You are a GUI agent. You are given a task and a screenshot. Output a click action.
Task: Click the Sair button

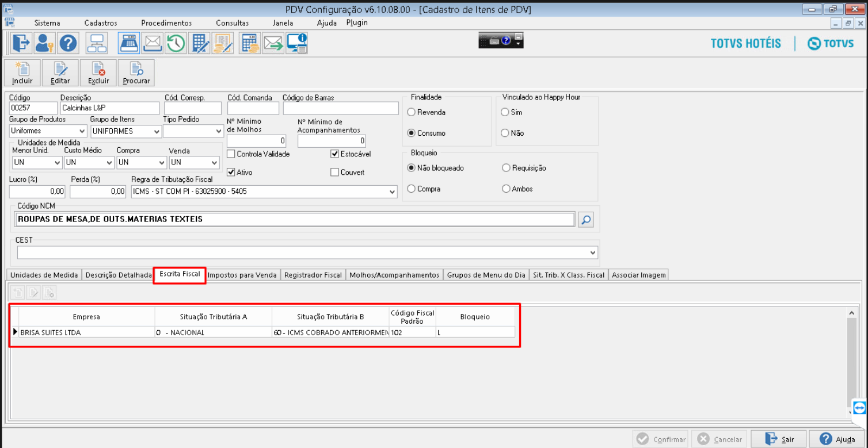(x=779, y=439)
